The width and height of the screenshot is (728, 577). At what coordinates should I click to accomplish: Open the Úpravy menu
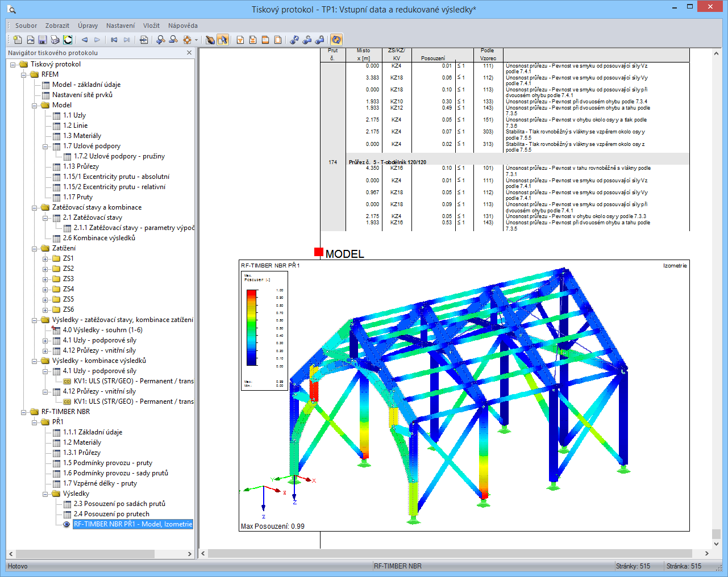click(x=88, y=26)
